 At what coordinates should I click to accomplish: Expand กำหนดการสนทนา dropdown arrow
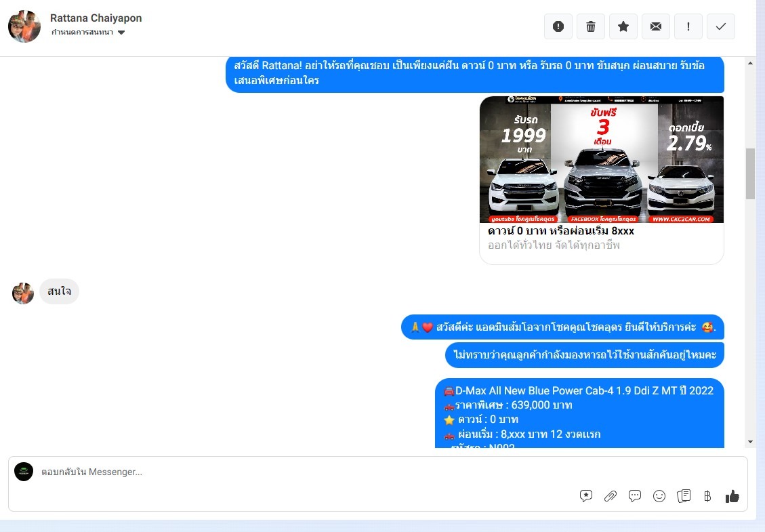pos(121,33)
